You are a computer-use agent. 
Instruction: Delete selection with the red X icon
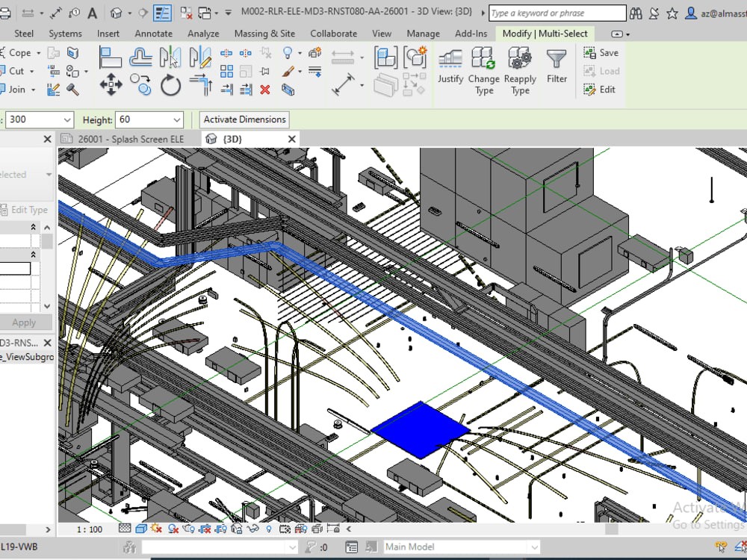(x=265, y=90)
